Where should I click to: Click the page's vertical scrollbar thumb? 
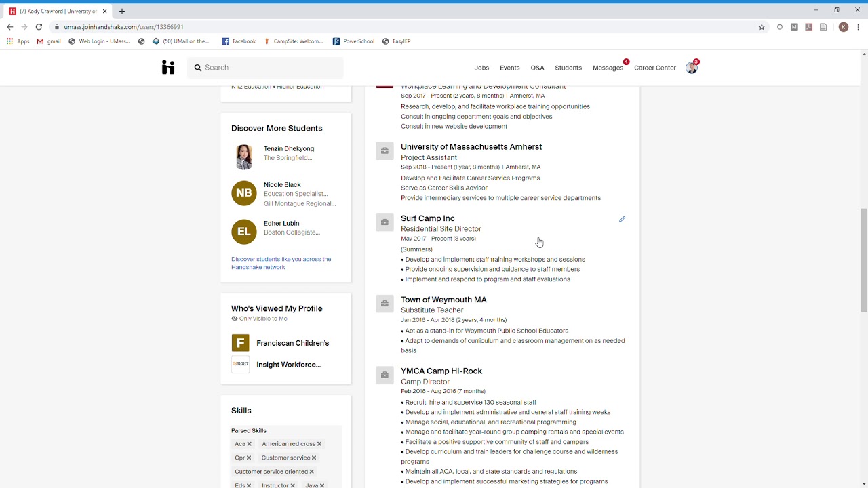click(864, 260)
